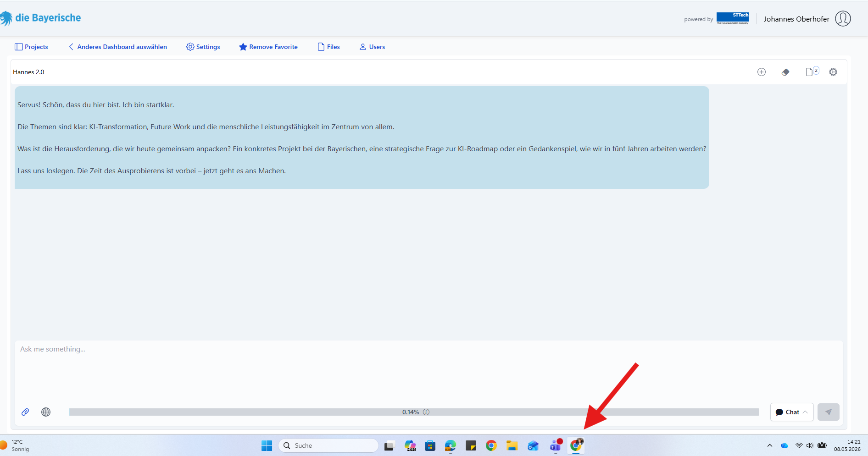Viewport: 868px width, 456px height.
Task: Expand the Chat mode dropdown
Action: tap(792, 412)
